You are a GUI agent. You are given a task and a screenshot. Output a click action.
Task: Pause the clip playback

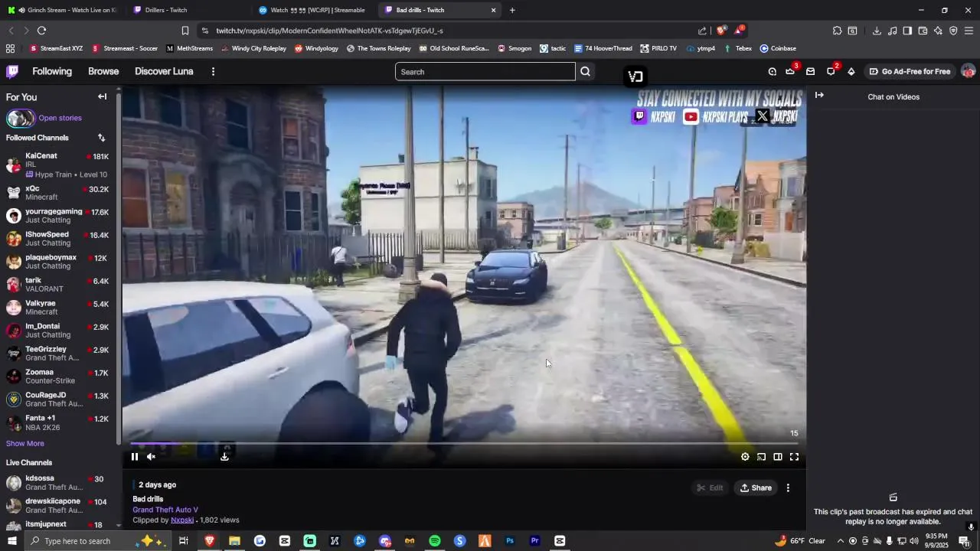click(134, 457)
